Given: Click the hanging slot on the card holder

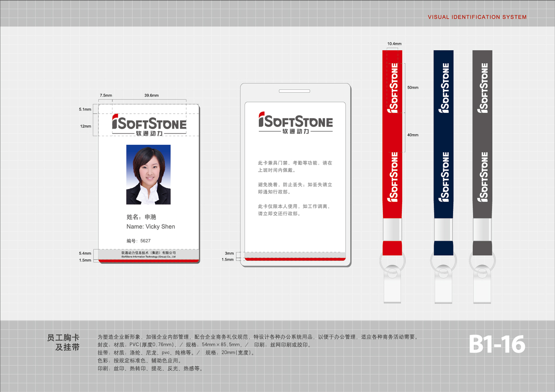Looking at the screenshot, I should click(x=295, y=91).
